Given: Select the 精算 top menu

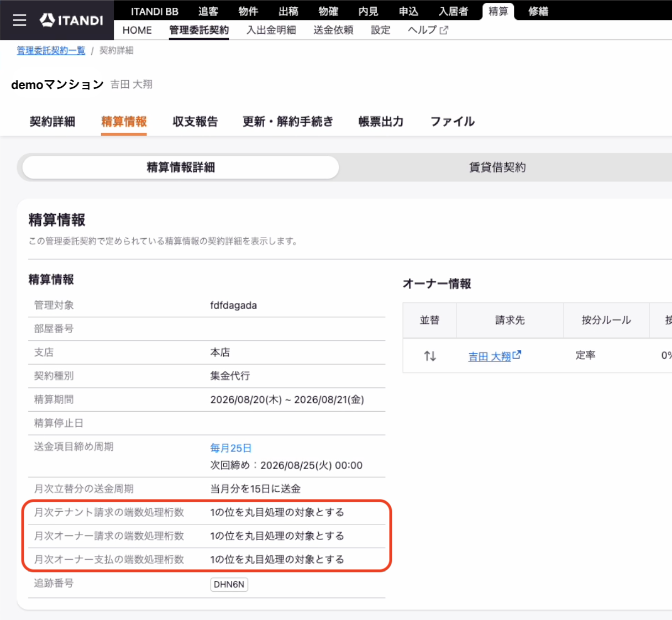Looking at the screenshot, I should tap(498, 11).
